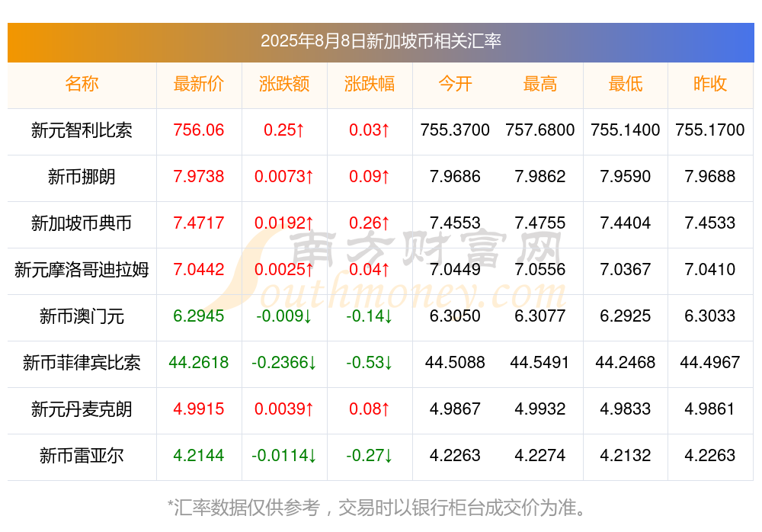Select latest price 6.2945

coord(199,316)
